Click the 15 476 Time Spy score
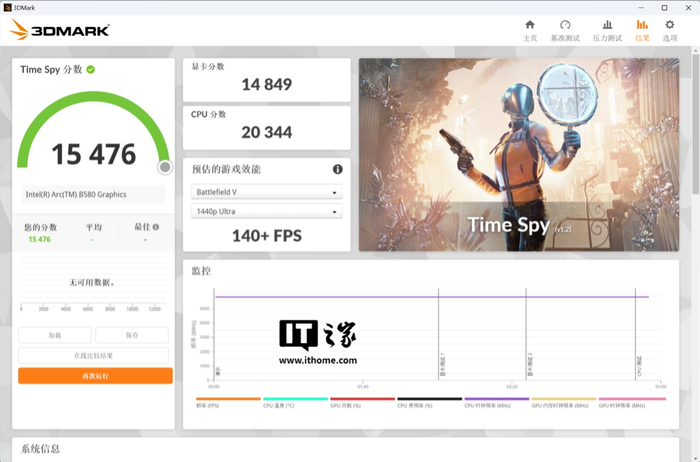The image size is (700, 462). 93,154
